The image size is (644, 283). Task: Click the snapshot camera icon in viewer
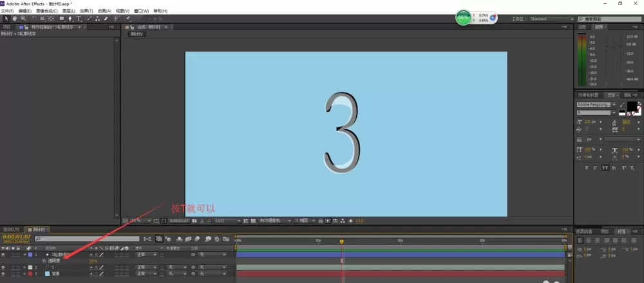pyautogui.click(x=194, y=221)
